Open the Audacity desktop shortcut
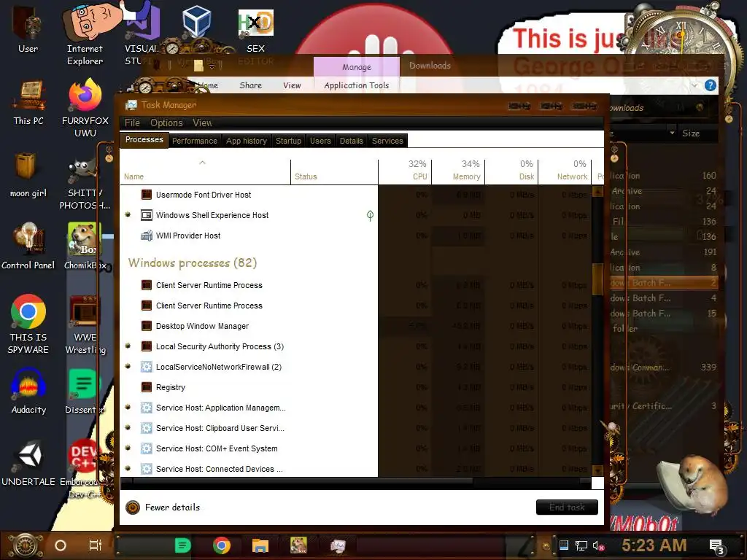747x560 pixels. [x=28, y=391]
